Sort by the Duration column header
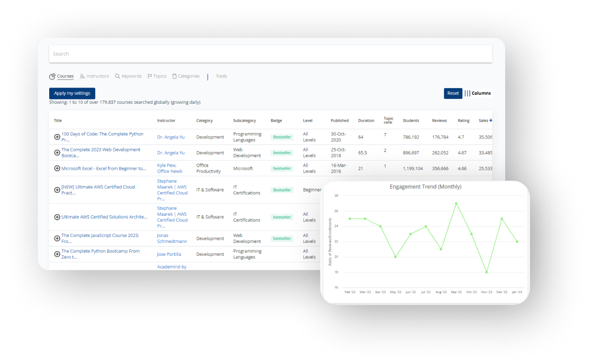Screen dimensions: 589x364 (366, 121)
